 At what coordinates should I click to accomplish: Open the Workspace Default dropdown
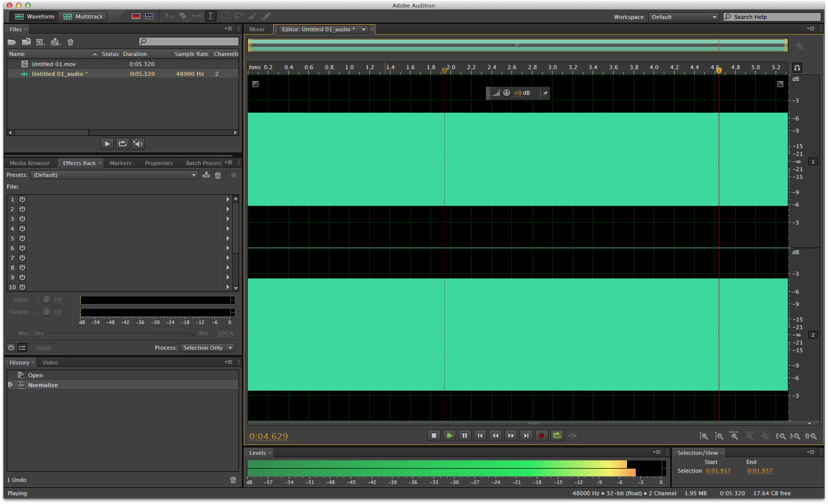pyautogui.click(x=683, y=17)
